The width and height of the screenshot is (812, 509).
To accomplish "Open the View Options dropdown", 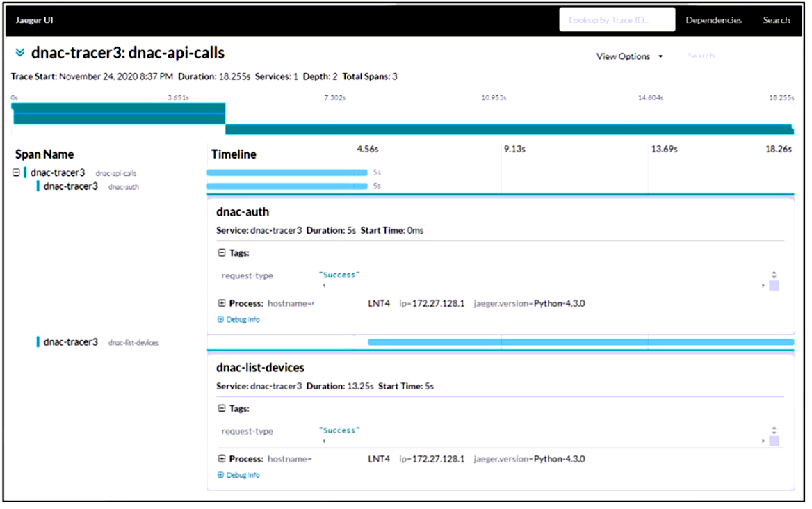I will tap(628, 56).
